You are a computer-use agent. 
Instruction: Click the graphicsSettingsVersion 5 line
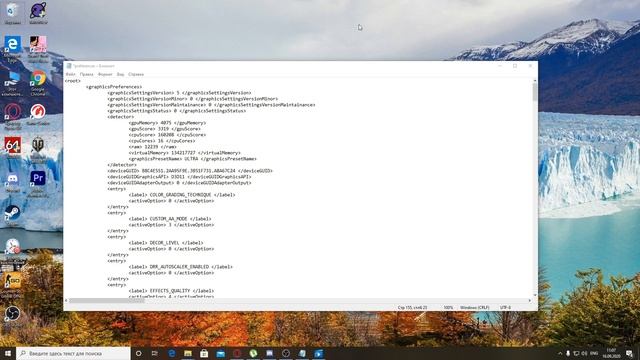pos(179,93)
